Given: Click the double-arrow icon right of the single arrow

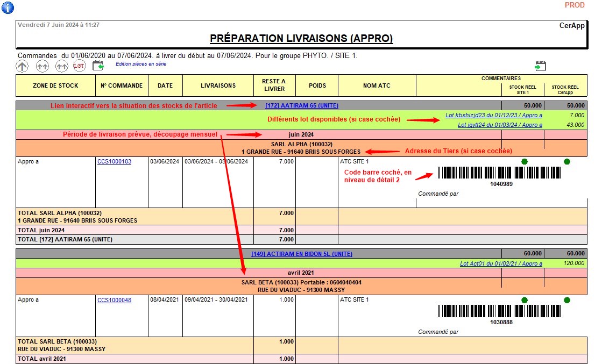Looking at the screenshot, I should (x=42, y=66).
